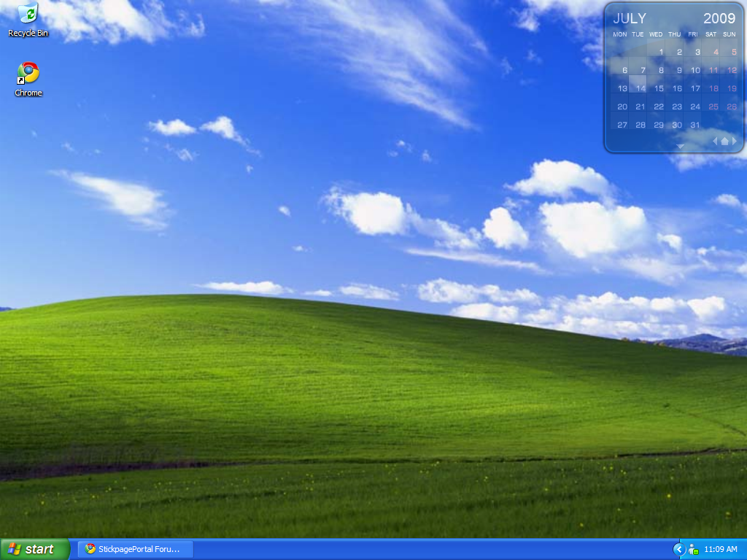Click the WED weekday header in the calendar
Screen dimensions: 747x560
[x=656, y=34]
